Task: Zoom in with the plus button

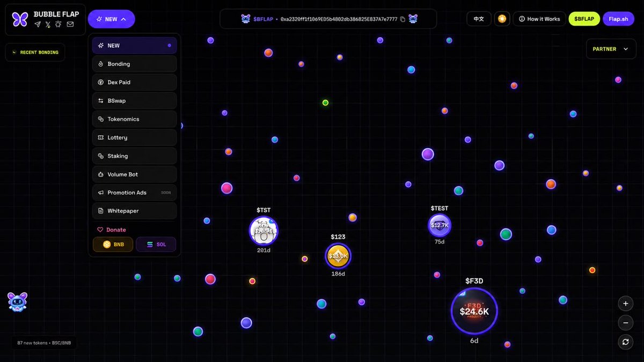Action: [626, 304]
